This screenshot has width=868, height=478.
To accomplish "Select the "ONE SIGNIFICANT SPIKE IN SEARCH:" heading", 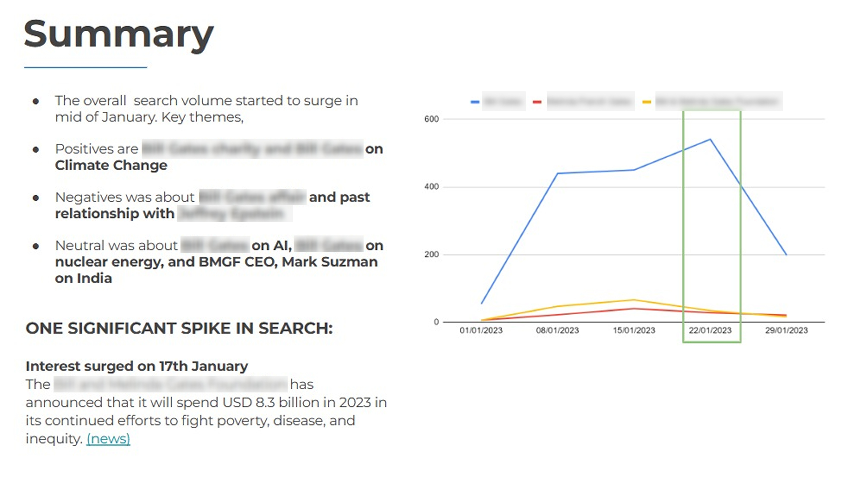I will (x=179, y=328).
